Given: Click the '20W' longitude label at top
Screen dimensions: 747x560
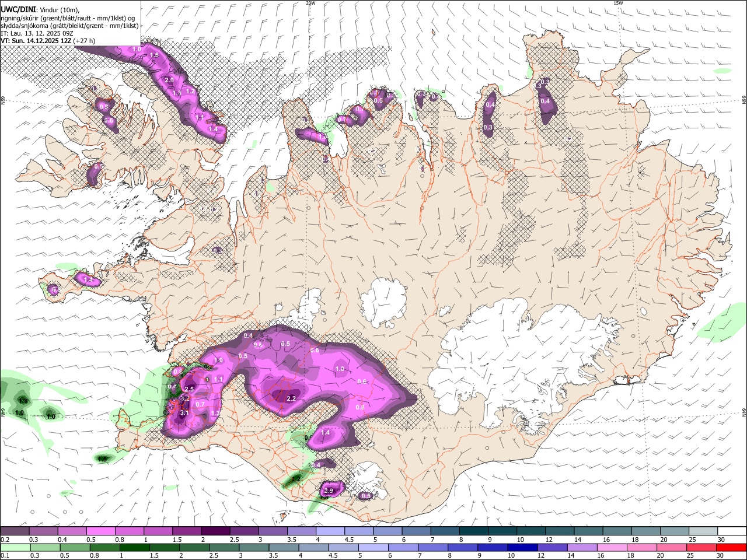Looking at the screenshot, I should pos(311,3).
